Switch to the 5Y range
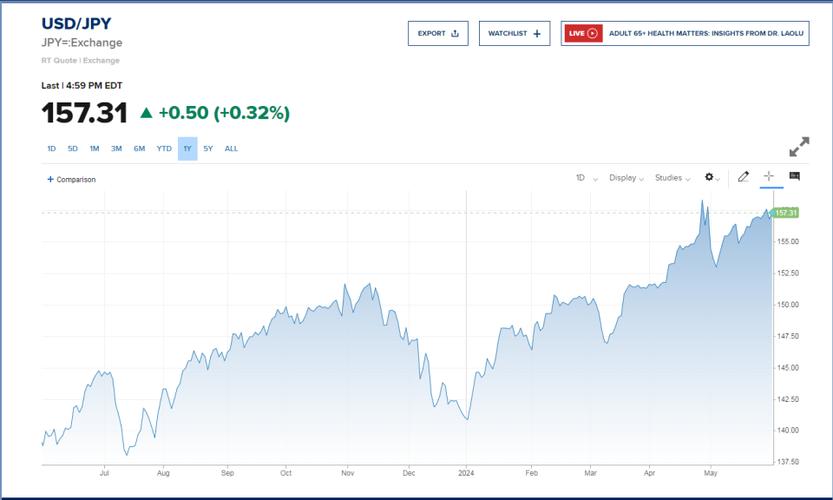 (208, 149)
